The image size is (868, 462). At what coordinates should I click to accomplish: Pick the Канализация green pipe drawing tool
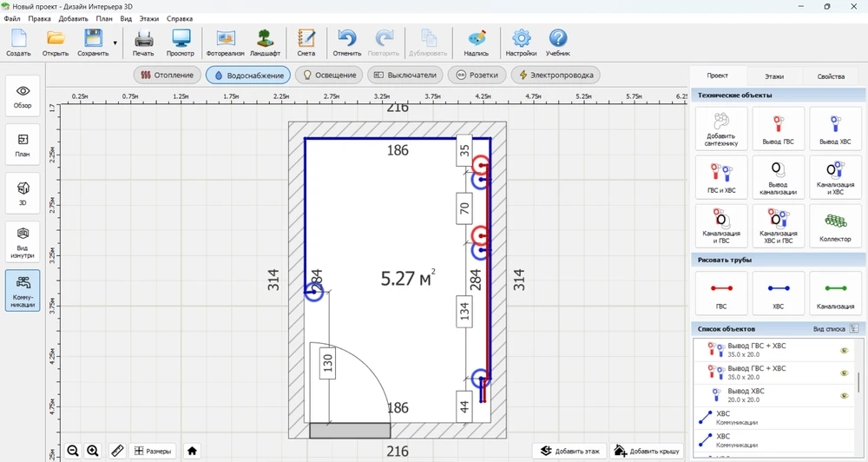coord(835,293)
